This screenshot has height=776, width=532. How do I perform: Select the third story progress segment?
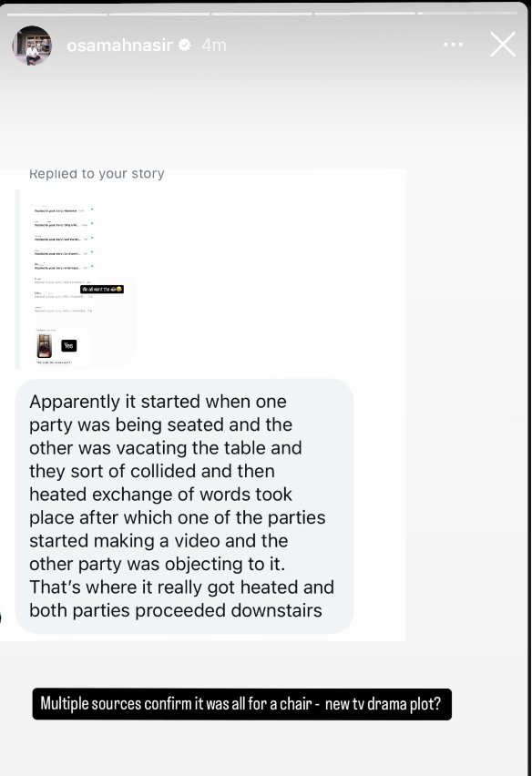tap(261, 14)
